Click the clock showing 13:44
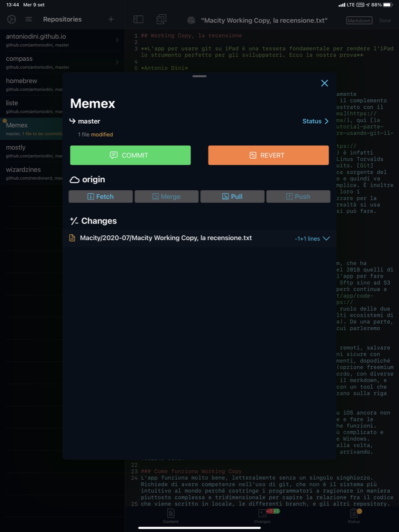399x532 pixels. [x=12, y=4]
